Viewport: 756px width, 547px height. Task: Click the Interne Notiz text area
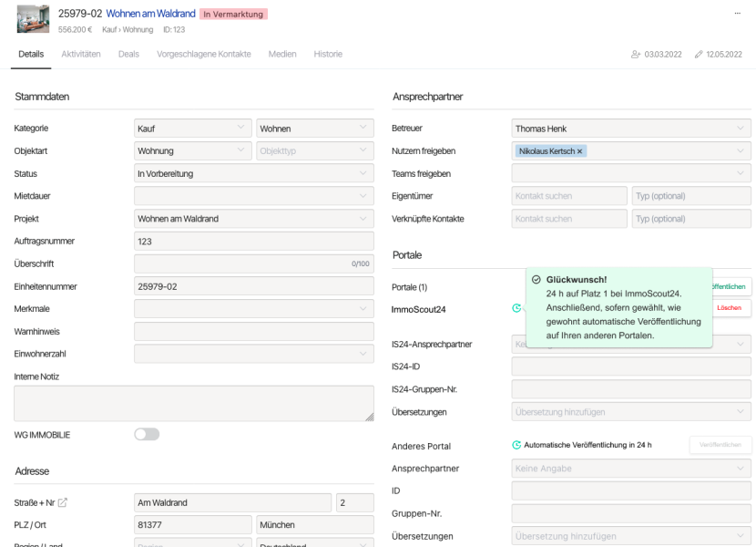point(194,403)
